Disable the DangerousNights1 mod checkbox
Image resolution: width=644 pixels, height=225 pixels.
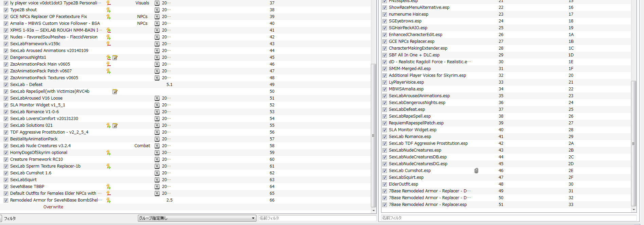point(6,57)
